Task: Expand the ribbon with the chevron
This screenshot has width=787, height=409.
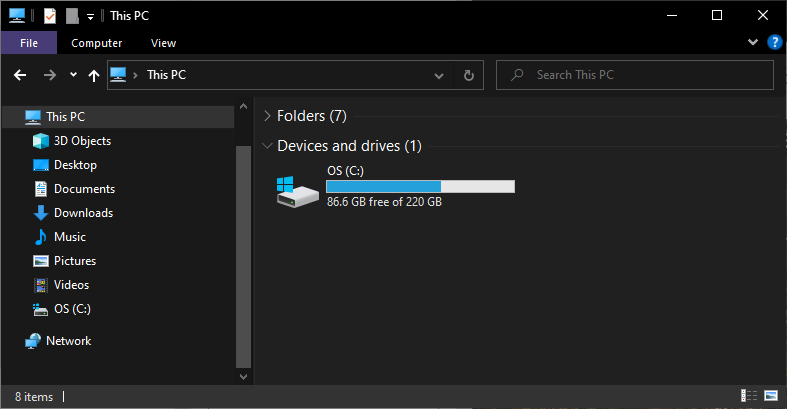Action: click(x=753, y=43)
